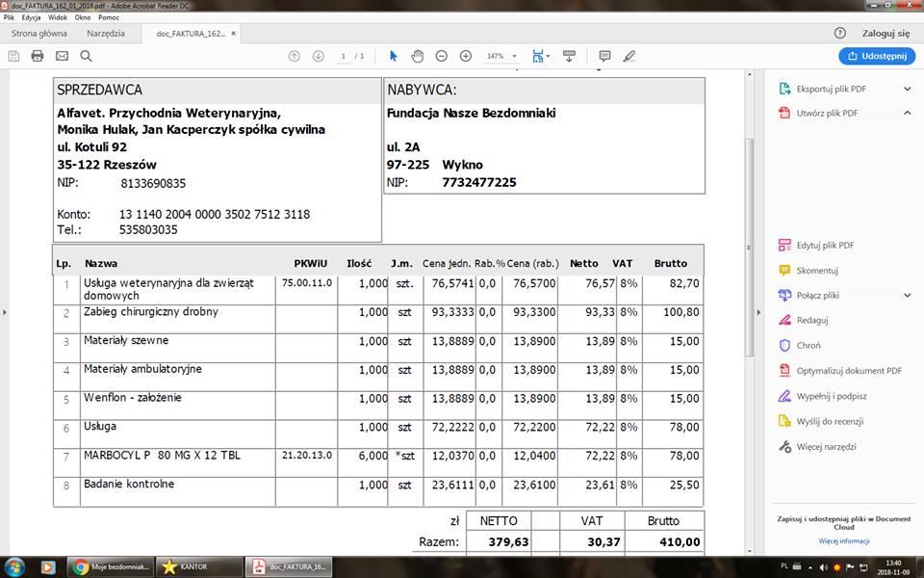924x578 pixels.
Task: Open the Help question mark icon
Action: [840, 34]
